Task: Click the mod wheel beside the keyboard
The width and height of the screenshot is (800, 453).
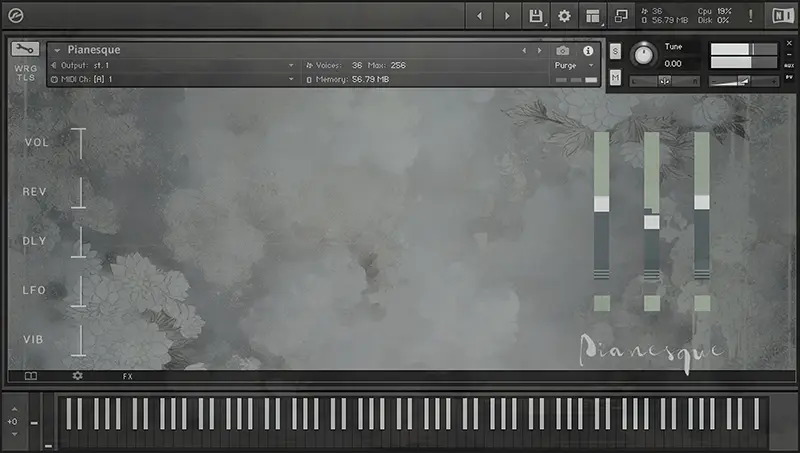Action: [x=48, y=422]
